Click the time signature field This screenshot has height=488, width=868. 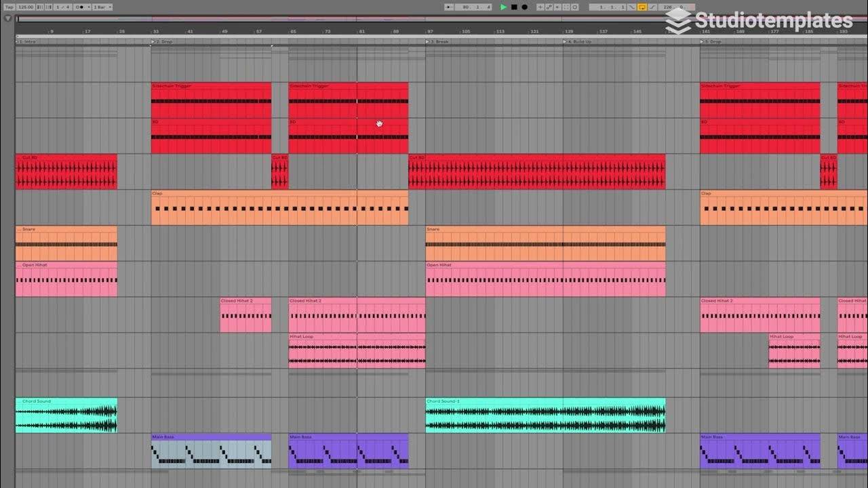(x=62, y=7)
